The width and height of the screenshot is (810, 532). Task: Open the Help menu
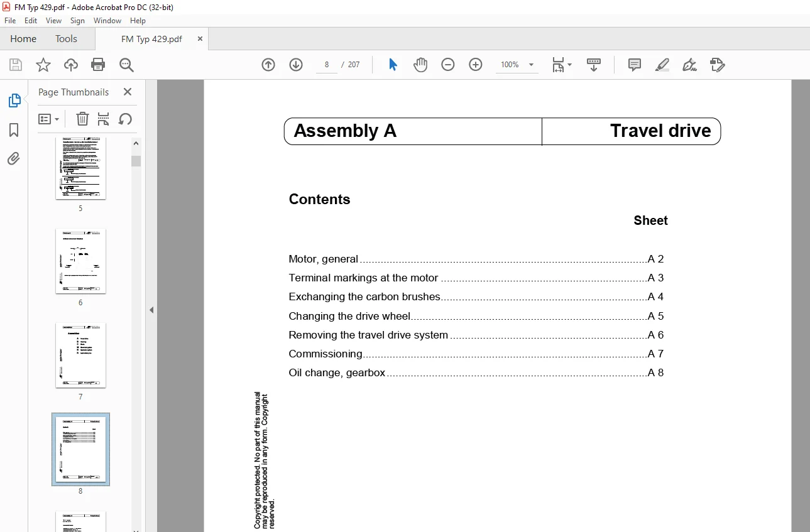pyautogui.click(x=138, y=21)
